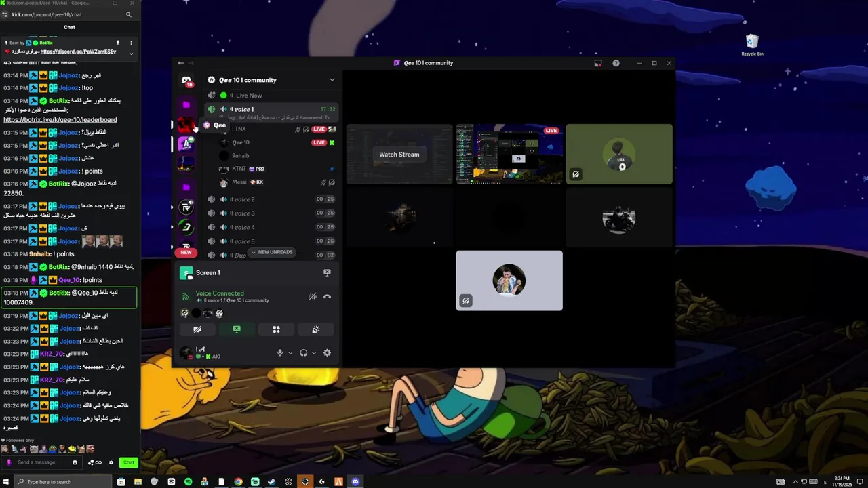The height and width of the screenshot is (488, 868).
Task: Open Spotify from the taskbar
Action: pyautogui.click(x=188, y=482)
